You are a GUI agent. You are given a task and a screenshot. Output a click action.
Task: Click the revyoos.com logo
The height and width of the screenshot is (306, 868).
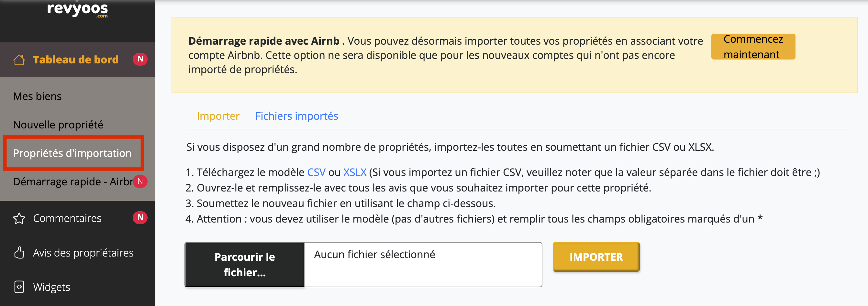[77, 9]
